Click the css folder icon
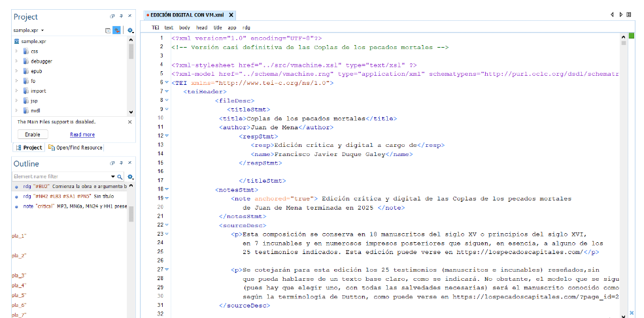 pos(26,52)
